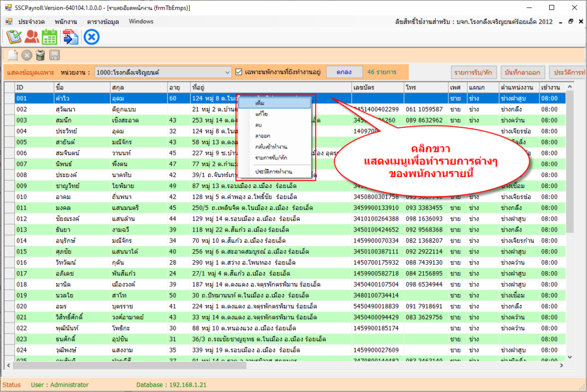Toggle the เฉพาะพนักงานที่ยังทำงานอยู่ checkbox
The image size is (587, 392).
click(238, 72)
